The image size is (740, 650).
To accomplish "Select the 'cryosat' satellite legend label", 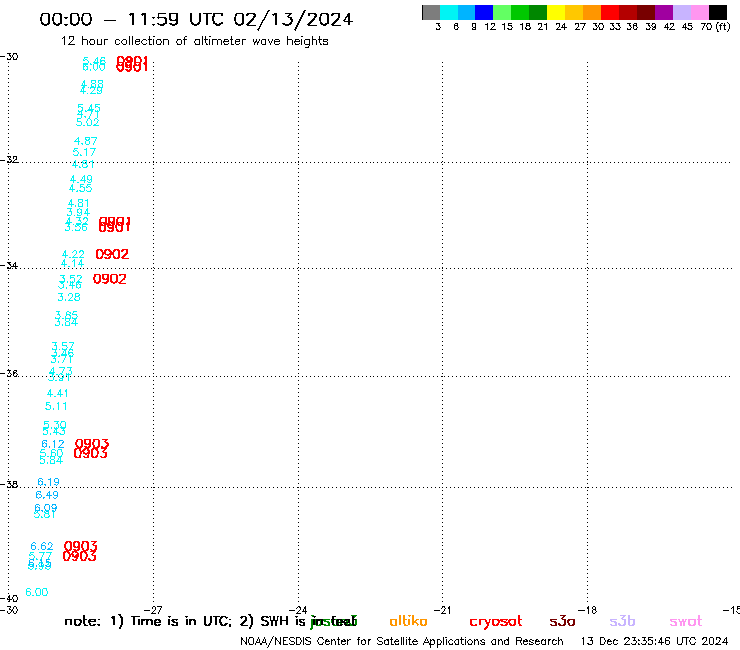I will click(496, 622).
